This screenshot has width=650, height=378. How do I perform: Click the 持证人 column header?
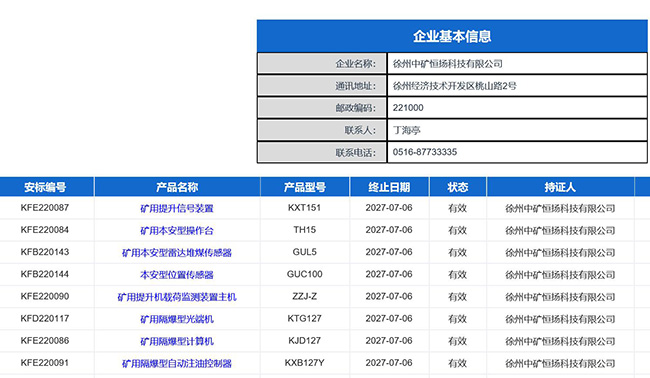tap(560, 187)
